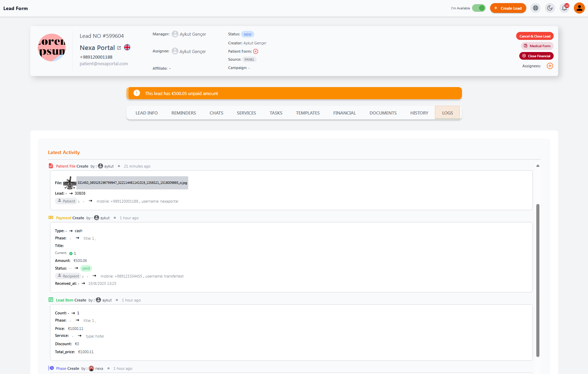Click the Create Lead button
The width and height of the screenshot is (588, 374).
point(508,8)
